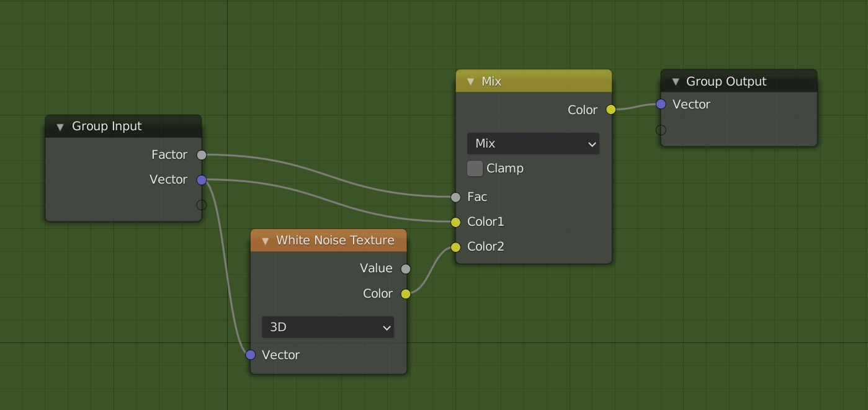This screenshot has height=410, width=868.
Task: Click the Factor output socket on Group Input
Action: coord(202,154)
